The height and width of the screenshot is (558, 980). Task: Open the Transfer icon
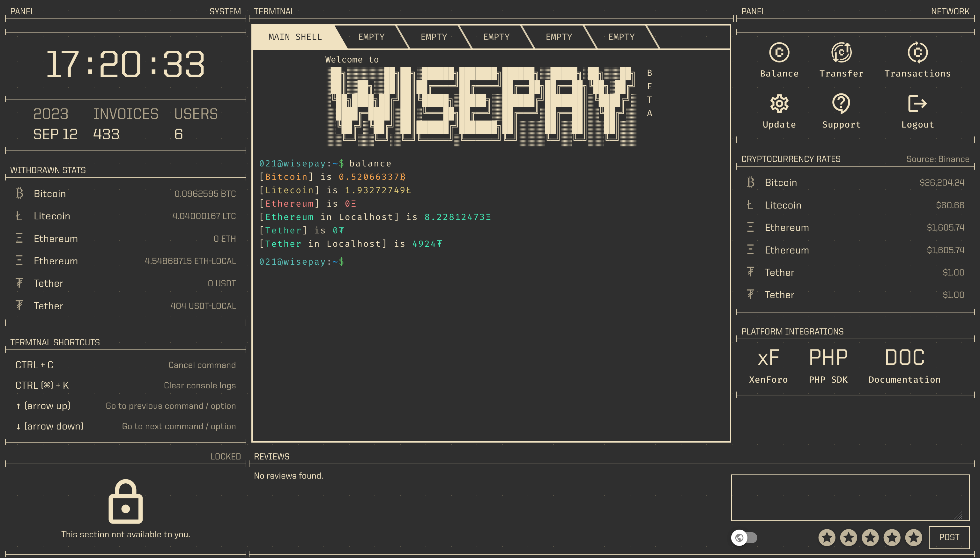click(x=841, y=52)
